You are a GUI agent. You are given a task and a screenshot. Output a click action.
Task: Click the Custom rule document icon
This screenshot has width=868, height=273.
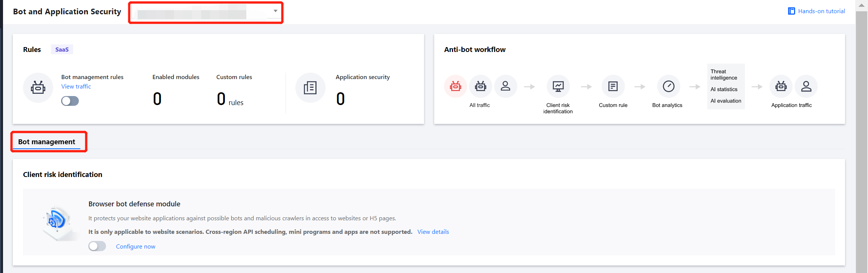point(613,86)
